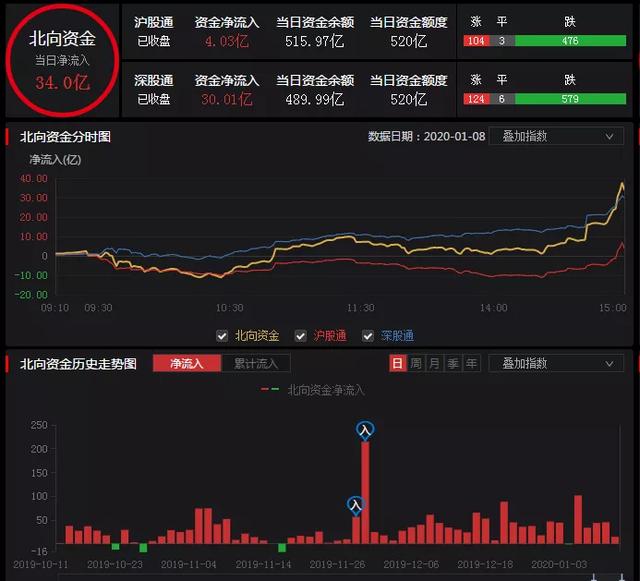The width and height of the screenshot is (640, 581).
Task: Click the red 104 up-count segment
Action: tap(476, 41)
